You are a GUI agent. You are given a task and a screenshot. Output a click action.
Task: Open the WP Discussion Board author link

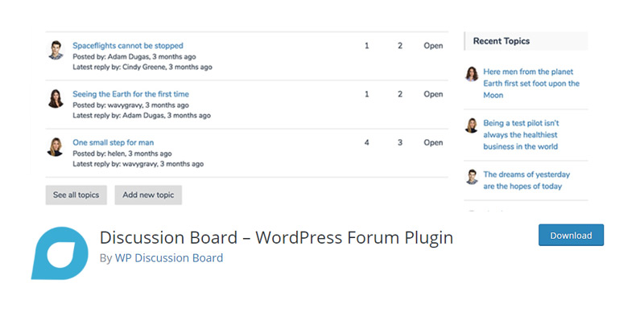click(x=169, y=258)
